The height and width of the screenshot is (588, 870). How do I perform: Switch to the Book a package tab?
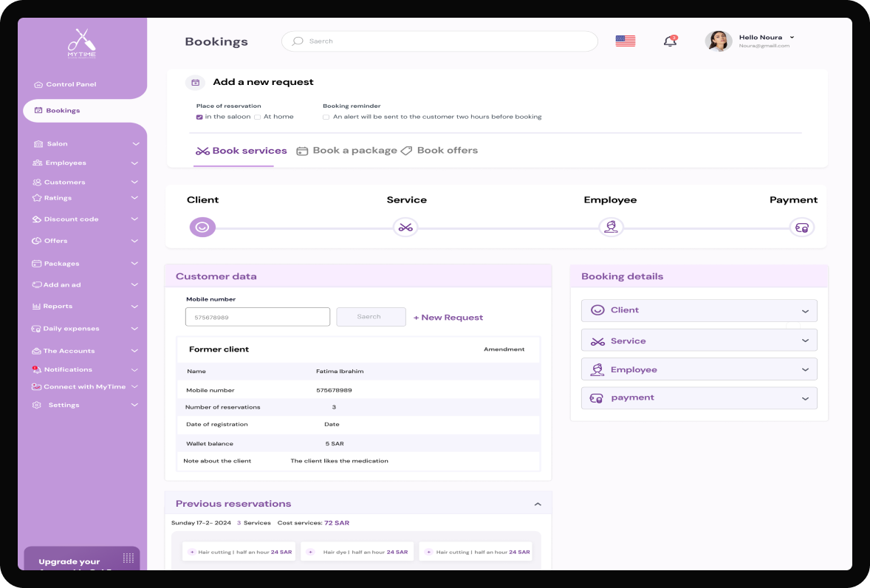347,151
